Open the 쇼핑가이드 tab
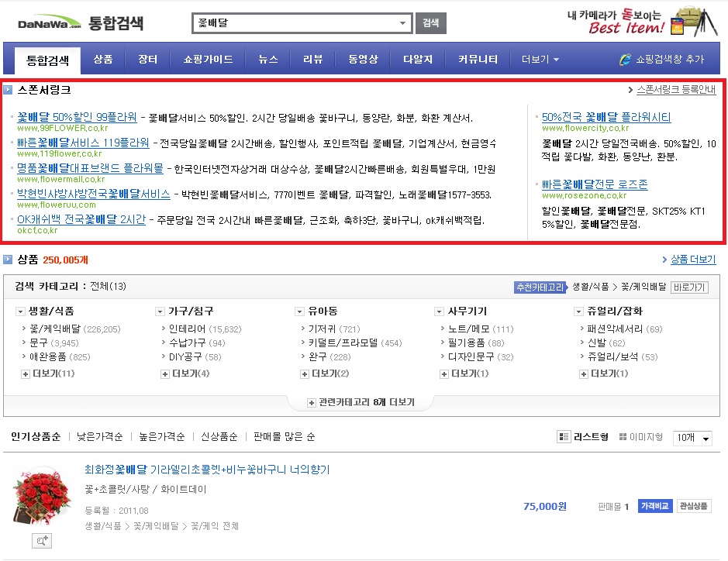728x561 pixels. click(x=208, y=60)
